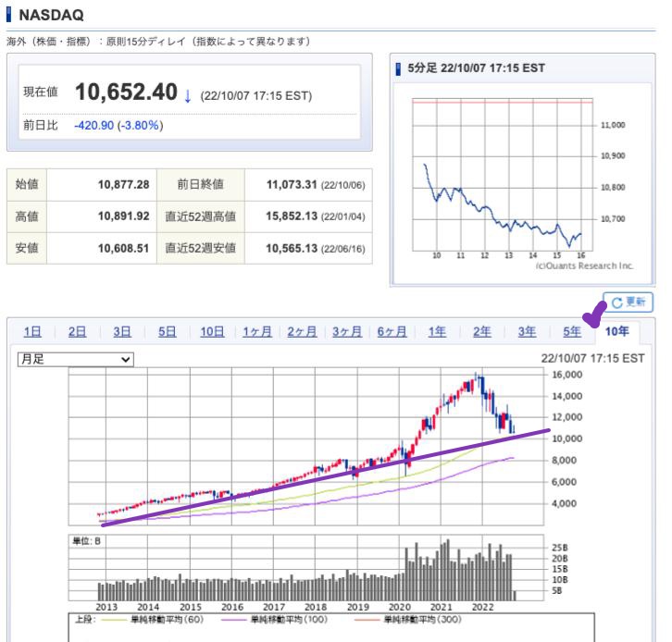Click the 52-week high 15,852.13

pyautogui.click(x=292, y=216)
